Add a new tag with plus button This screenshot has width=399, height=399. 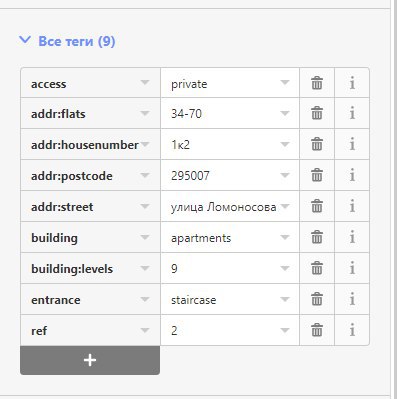(90, 360)
